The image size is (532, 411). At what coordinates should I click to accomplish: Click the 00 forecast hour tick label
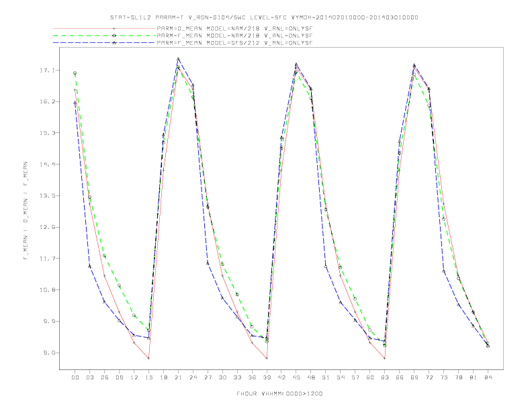click(75, 377)
